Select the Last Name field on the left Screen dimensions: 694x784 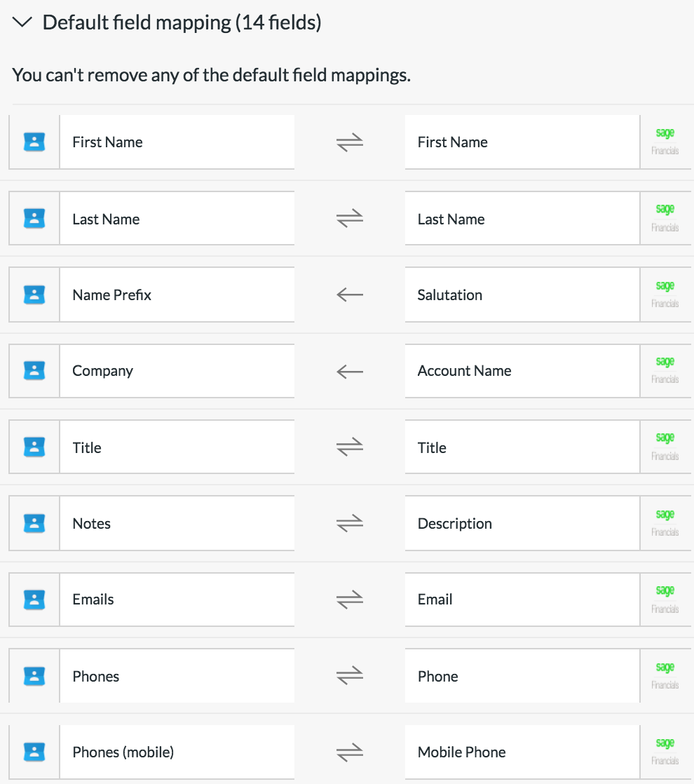[x=177, y=219]
